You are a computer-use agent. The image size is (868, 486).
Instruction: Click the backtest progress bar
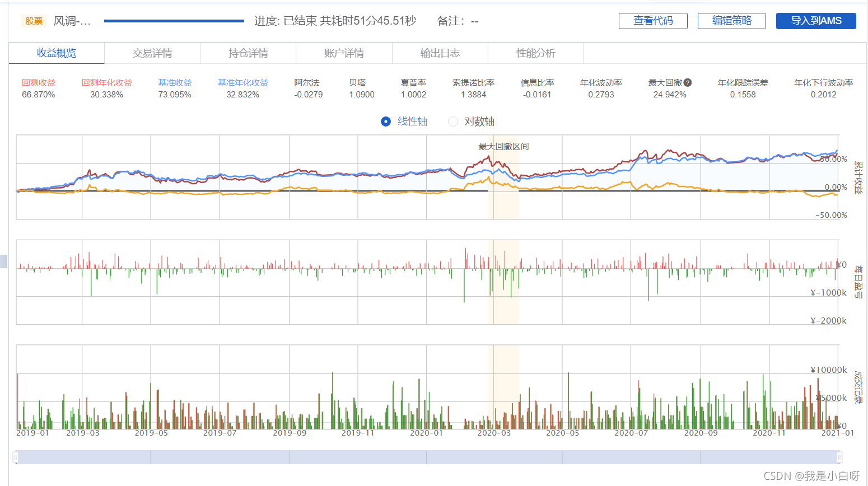click(x=174, y=21)
